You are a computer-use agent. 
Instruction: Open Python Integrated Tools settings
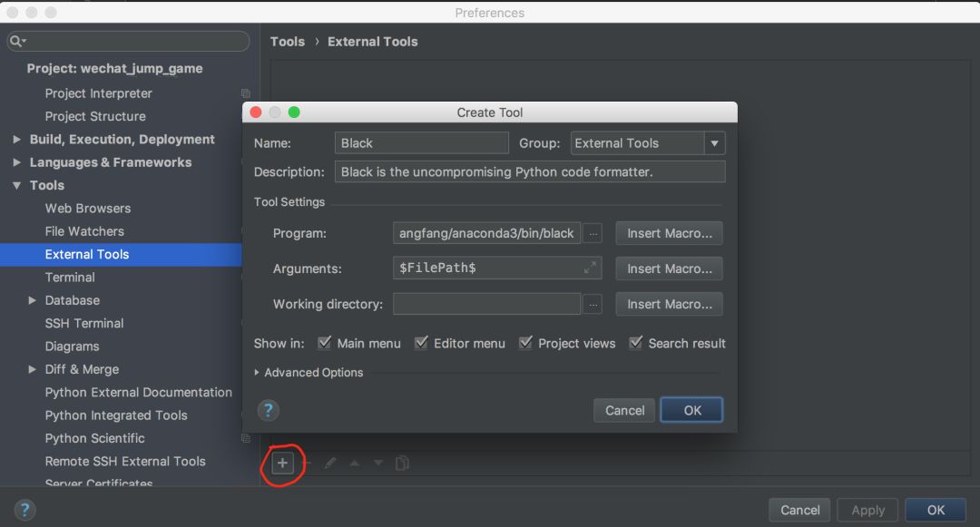(x=115, y=415)
